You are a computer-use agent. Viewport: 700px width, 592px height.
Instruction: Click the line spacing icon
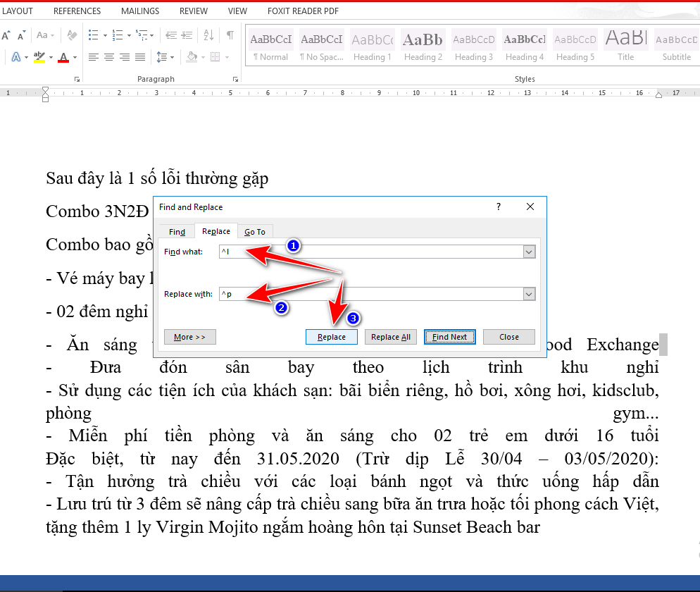click(x=161, y=57)
